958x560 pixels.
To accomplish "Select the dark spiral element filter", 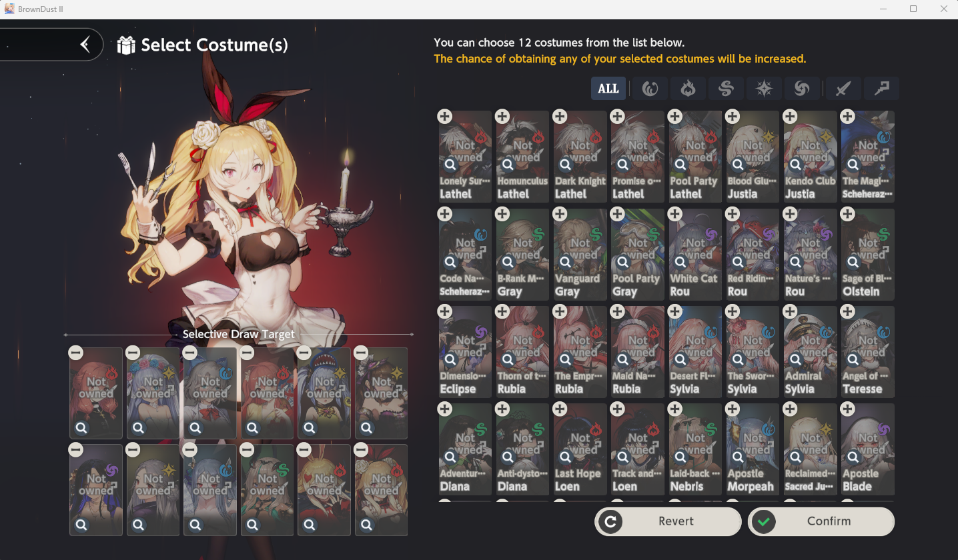I will point(802,88).
